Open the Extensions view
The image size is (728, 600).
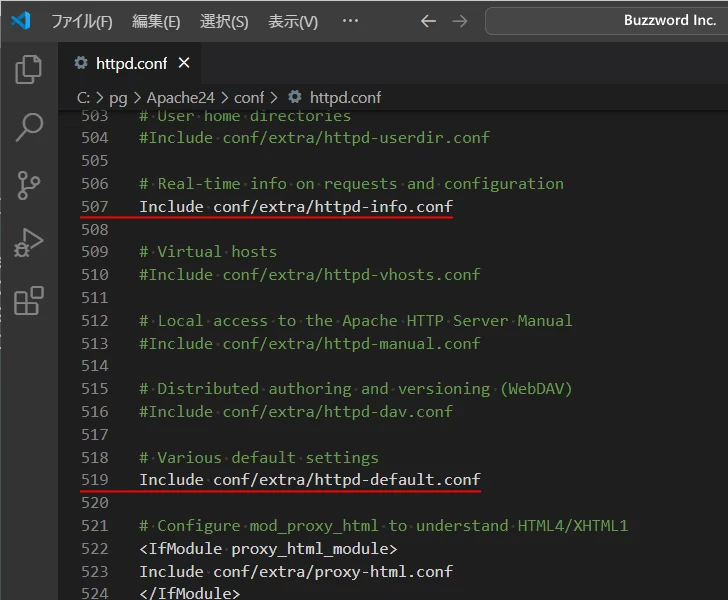tap(29, 301)
